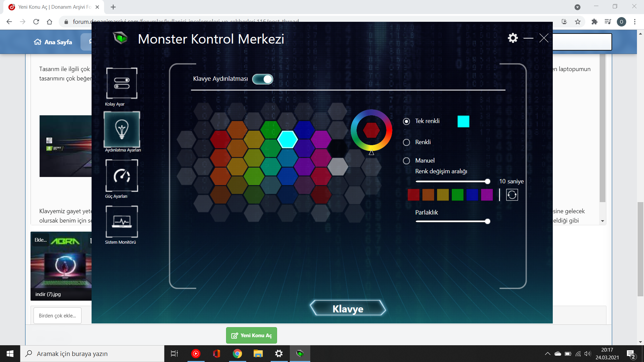Open Chrome extensions puzzle icon
This screenshot has width=644, height=362.
point(594,22)
